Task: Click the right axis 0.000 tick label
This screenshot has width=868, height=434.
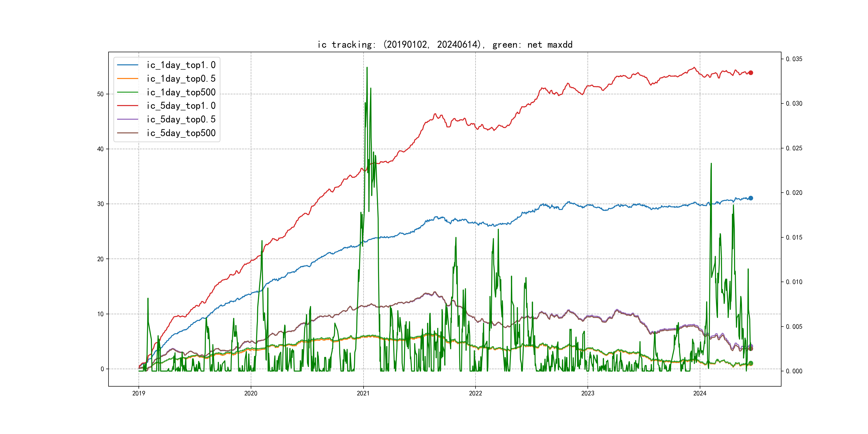Action: pyautogui.click(x=794, y=371)
